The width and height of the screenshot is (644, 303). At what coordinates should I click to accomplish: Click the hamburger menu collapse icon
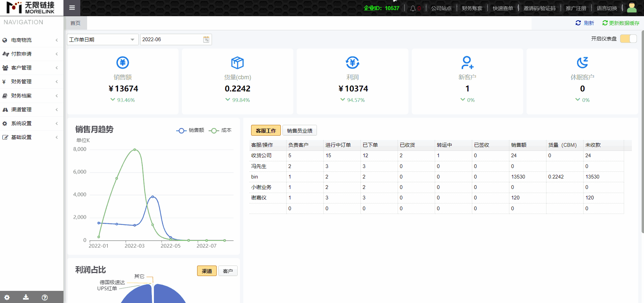72,8
